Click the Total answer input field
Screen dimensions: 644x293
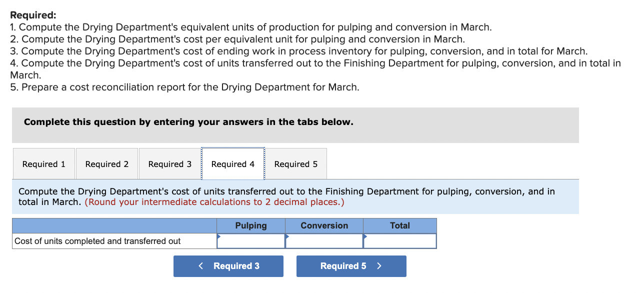[399, 241]
